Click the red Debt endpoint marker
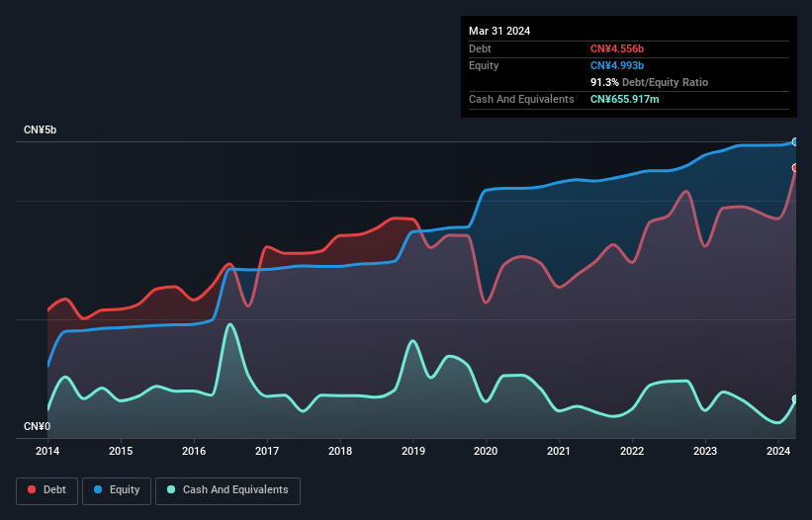The height and width of the screenshot is (520, 812). tap(795, 168)
